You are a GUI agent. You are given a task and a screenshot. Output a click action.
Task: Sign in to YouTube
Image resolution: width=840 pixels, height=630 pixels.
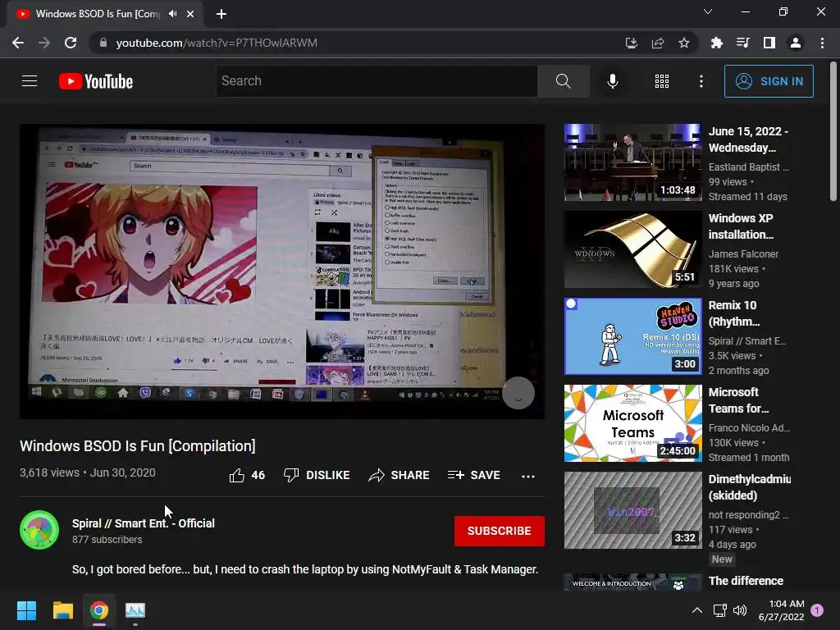769,81
